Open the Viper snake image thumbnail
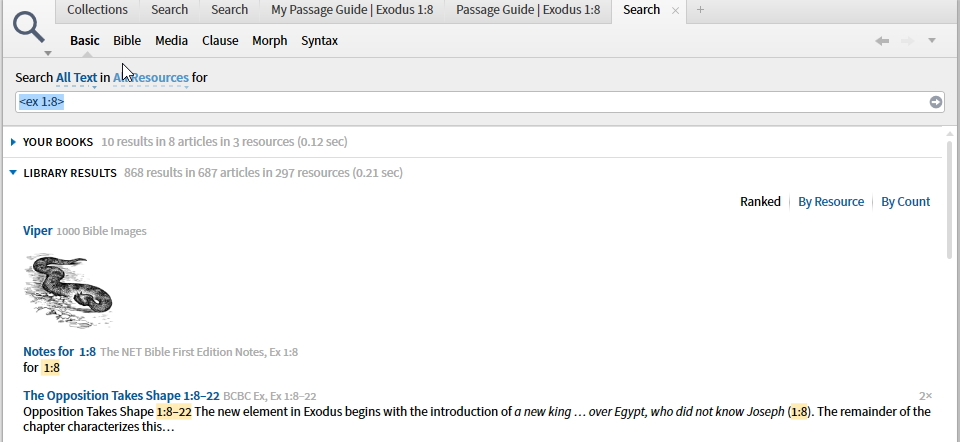 pos(69,291)
